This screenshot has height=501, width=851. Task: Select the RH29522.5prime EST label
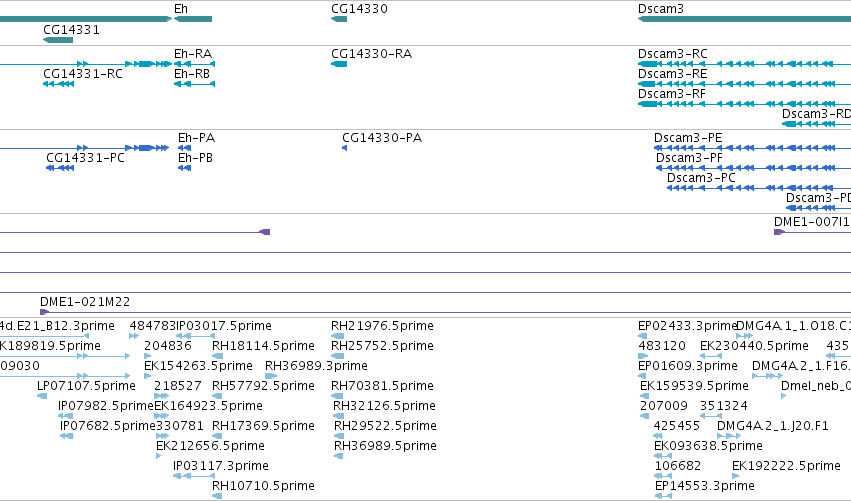pyautogui.click(x=385, y=426)
